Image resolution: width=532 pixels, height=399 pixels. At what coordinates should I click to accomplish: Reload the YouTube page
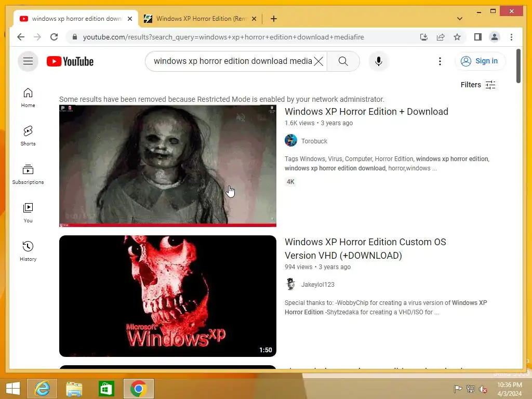(x=54, y=37)
